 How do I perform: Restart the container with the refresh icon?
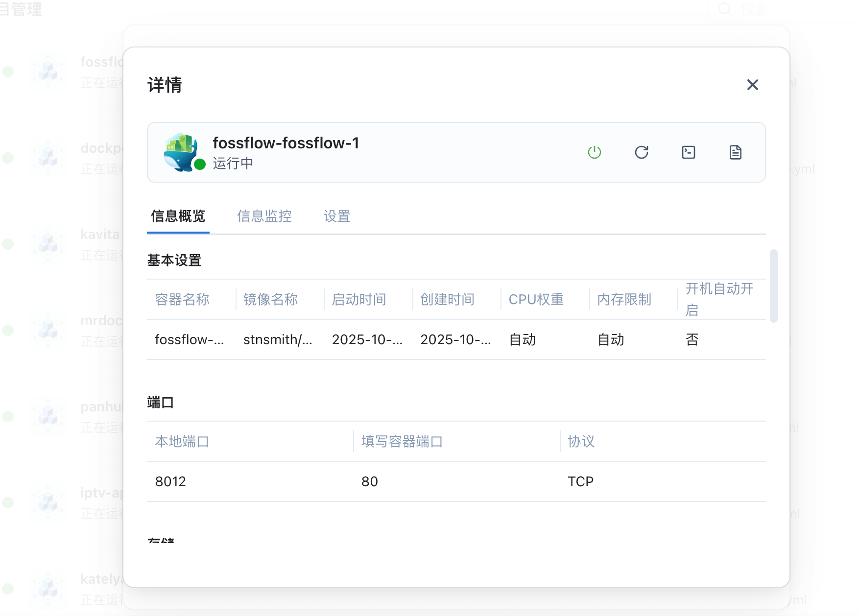(x=641, y=152)
